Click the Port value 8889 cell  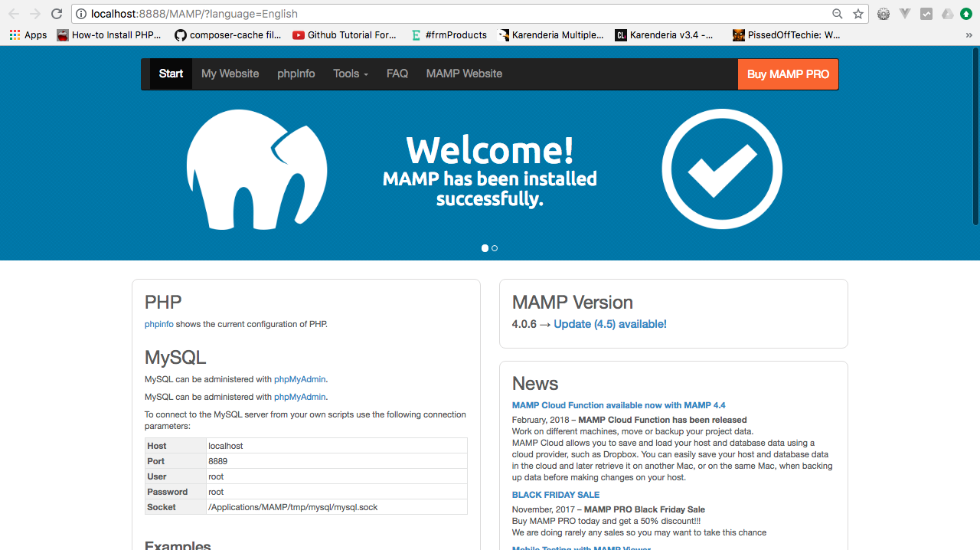coord(337,461)
